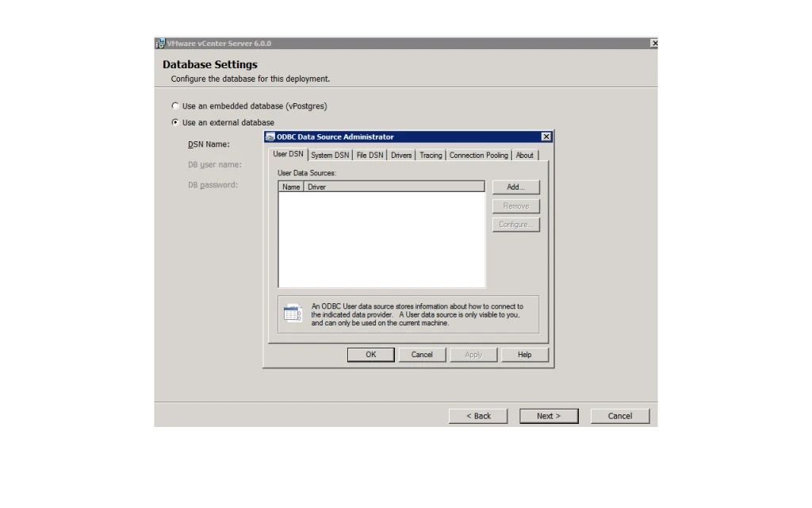
Task: Click the Apply button
Action: tap(473, 355)
